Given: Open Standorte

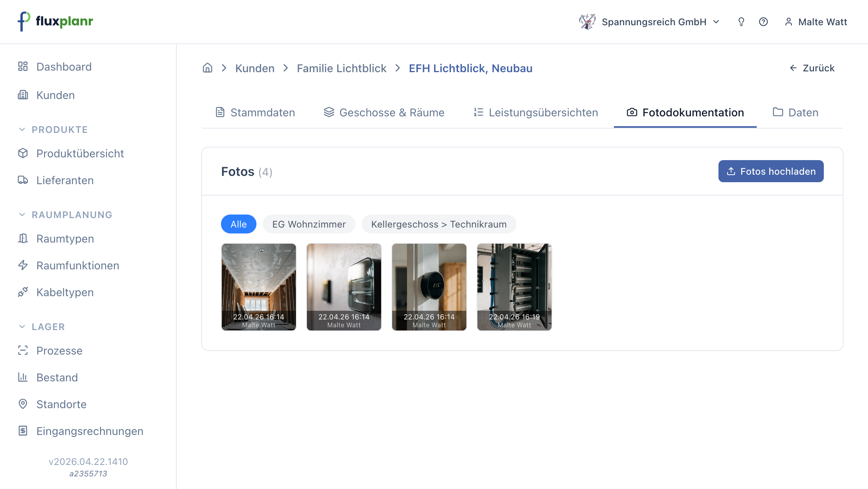Looking at the screenshot, I should 52,404.
